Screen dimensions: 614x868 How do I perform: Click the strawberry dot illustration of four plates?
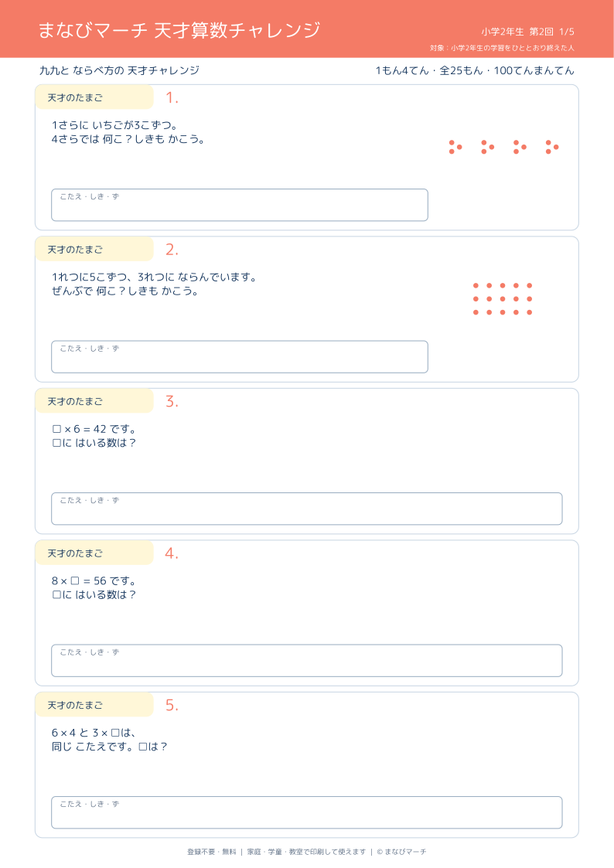[x=504, y=147]
